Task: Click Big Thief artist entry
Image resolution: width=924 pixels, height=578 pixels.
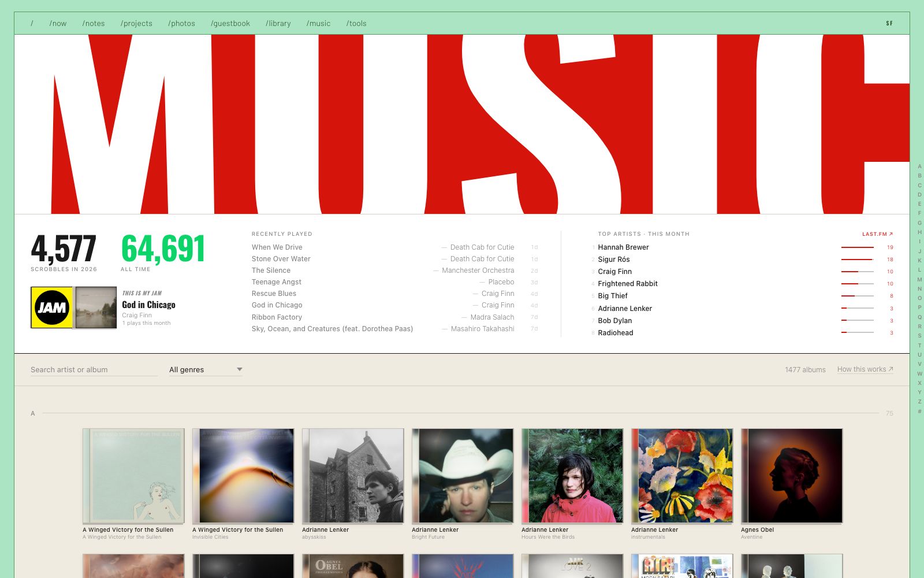Action: 613,296
